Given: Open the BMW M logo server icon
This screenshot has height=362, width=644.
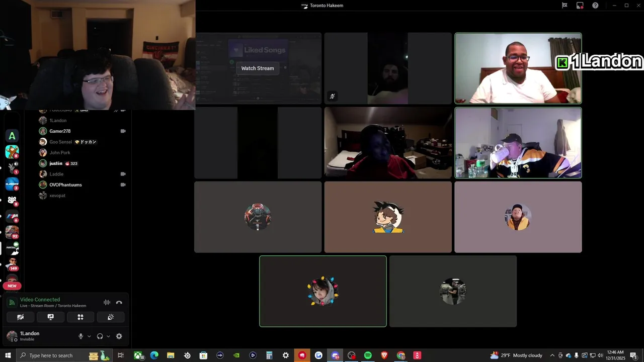Looking at the screenshot, I should 12,216.
